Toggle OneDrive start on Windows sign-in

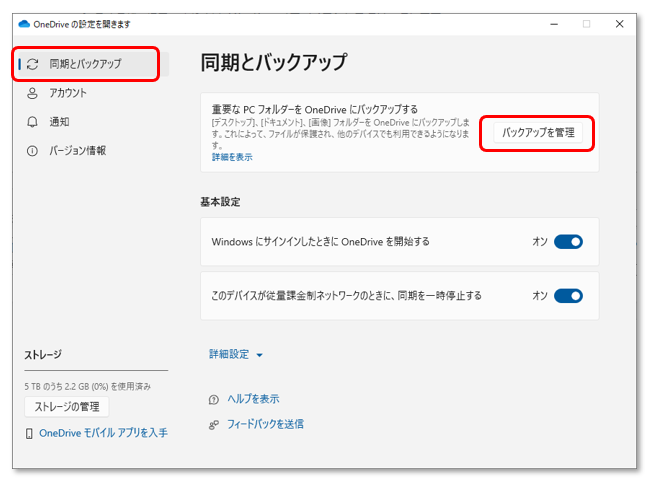click(568, 242)
